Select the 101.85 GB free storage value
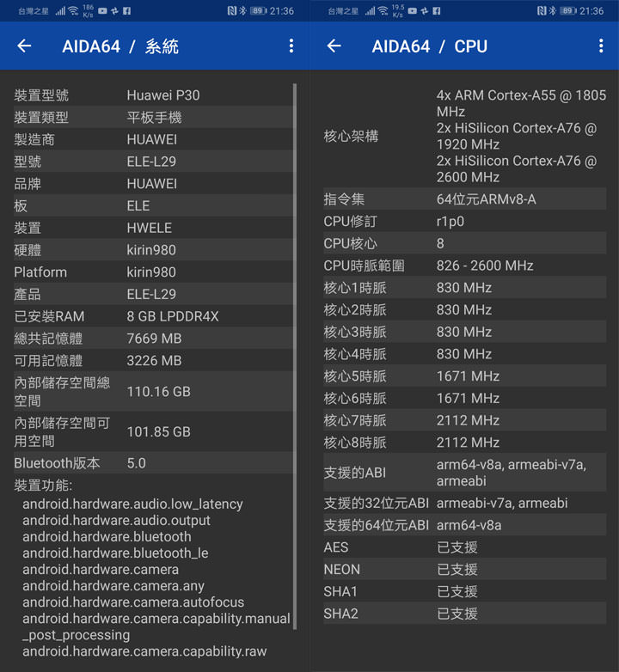 [x=158, y=431]
